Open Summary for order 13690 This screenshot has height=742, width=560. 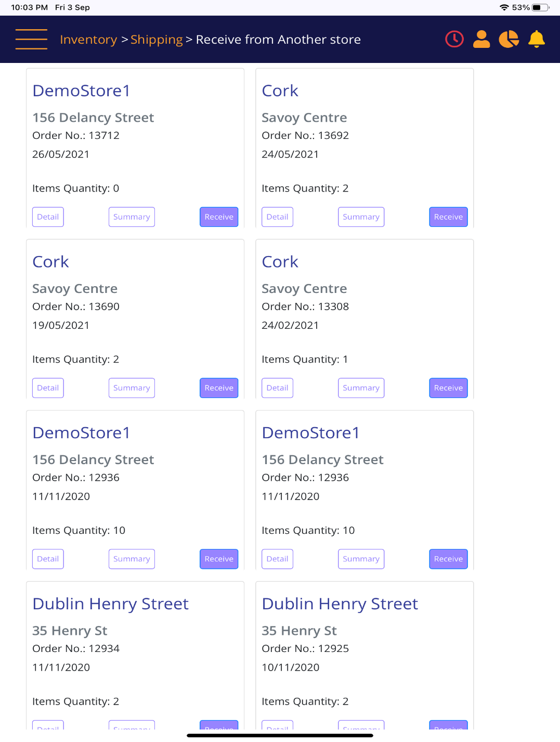pyautogui.click(x=132, y=388)
